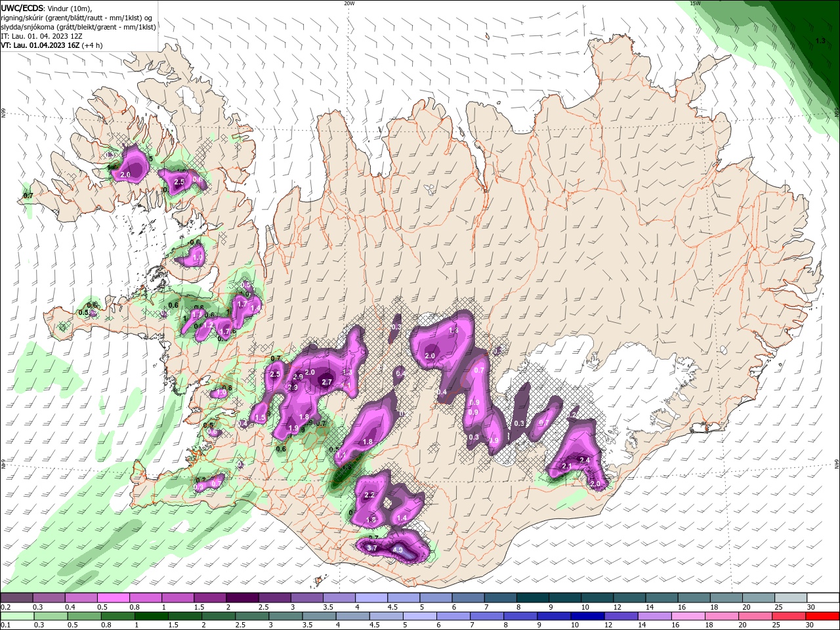Click the upper-row legend swatch labeled 1.5
This screenshot has width=840, height=630.
pos(210,598)
